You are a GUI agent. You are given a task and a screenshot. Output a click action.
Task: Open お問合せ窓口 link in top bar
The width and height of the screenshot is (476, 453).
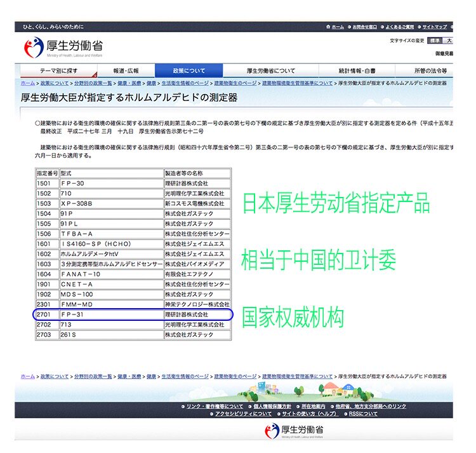(x=364, y=27)
